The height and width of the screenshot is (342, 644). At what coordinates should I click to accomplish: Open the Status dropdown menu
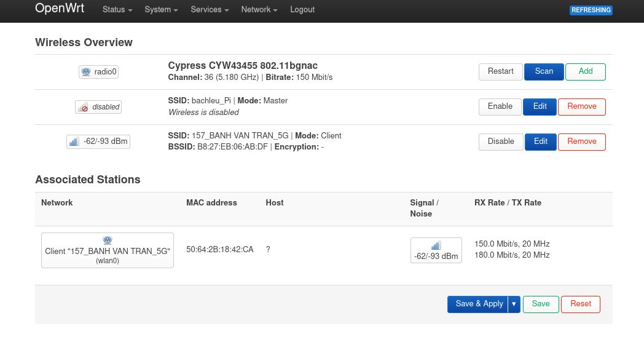coord(117,10)
